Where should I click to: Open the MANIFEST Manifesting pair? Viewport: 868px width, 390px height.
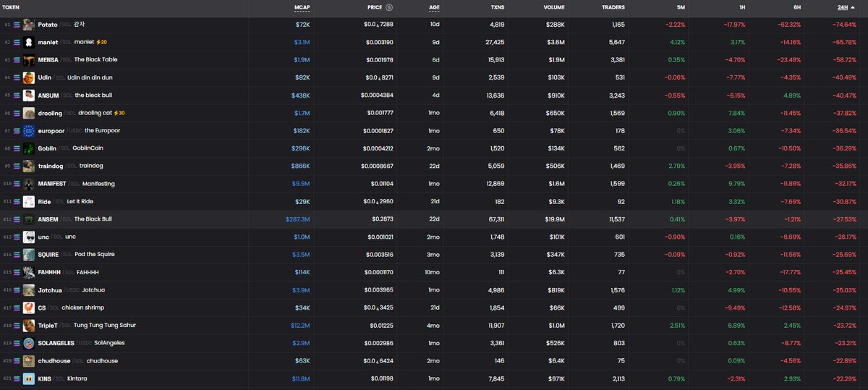(x=434, y=184)
